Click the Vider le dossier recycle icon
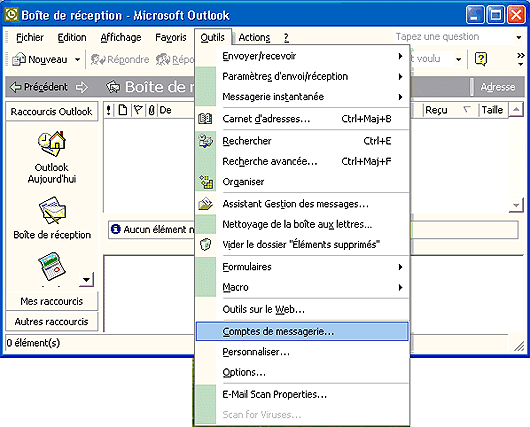The height and width of the screenshot is (427, 530). click(205, 244)
